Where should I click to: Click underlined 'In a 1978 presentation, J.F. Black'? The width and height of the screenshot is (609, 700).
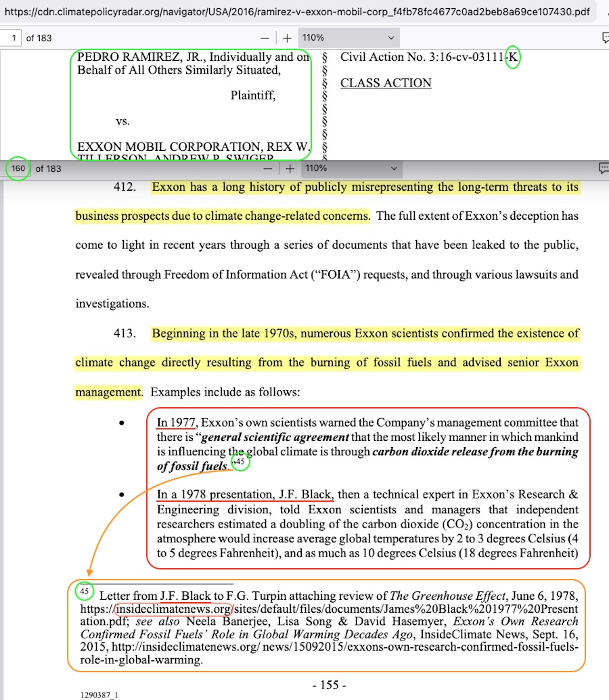point(245,494)
